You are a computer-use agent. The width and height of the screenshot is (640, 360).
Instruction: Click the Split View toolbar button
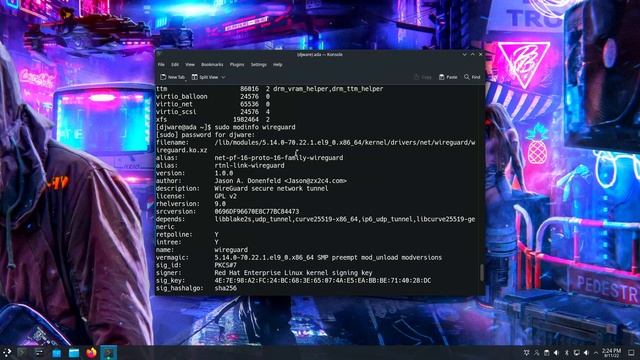(x=205, y=77)
